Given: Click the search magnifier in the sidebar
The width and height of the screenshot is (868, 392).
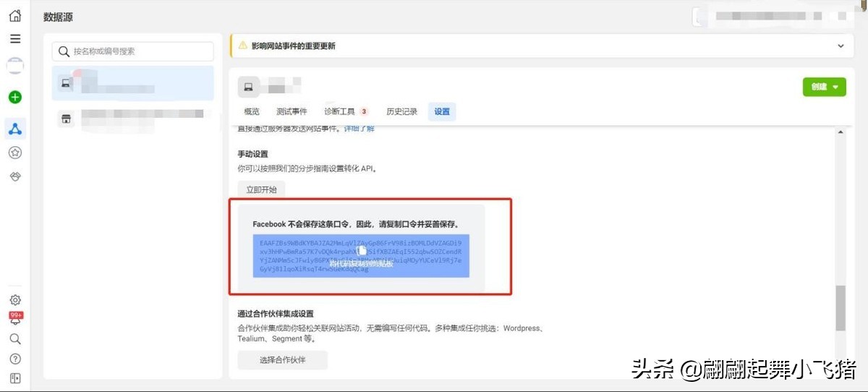Looking at the screenshot, I should [x=15, y=339].
